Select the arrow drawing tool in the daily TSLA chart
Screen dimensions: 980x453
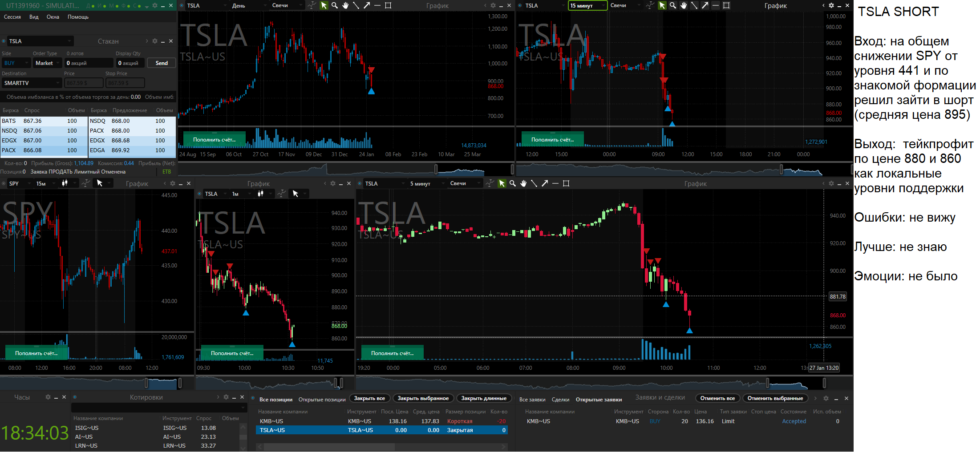(x=367, y=5)
